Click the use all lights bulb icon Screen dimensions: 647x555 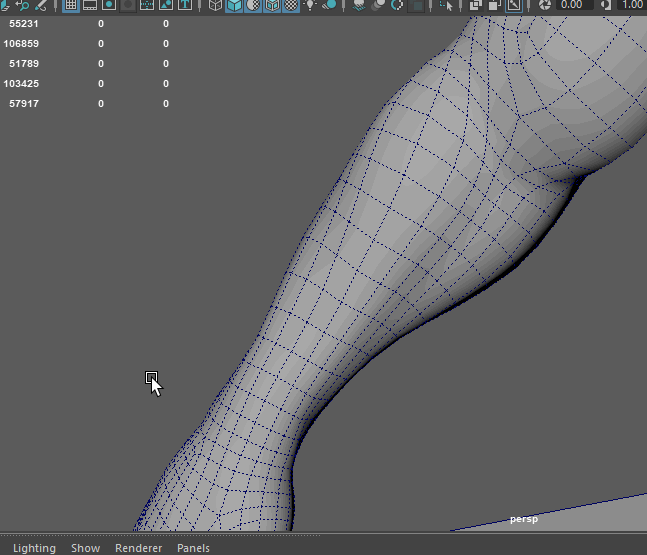(x=310, y=5)
